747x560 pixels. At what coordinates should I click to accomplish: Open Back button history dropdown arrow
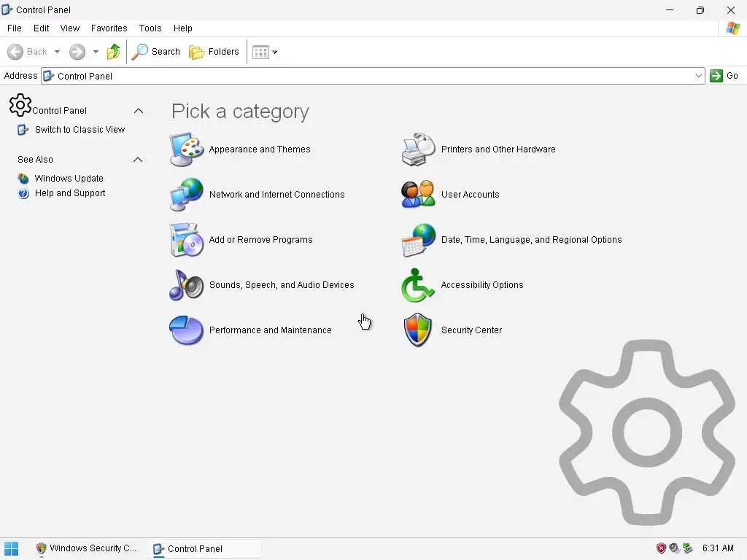[57, 52]
